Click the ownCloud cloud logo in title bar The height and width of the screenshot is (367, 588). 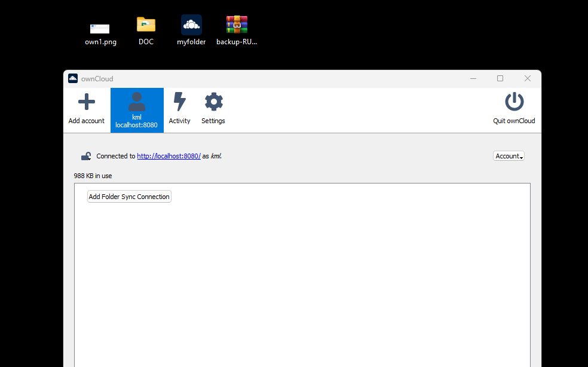tap(72, 78)
